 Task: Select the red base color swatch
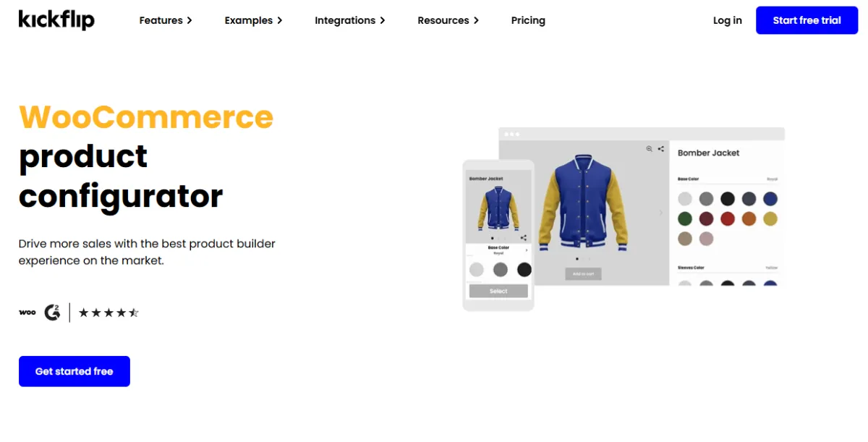728,218
